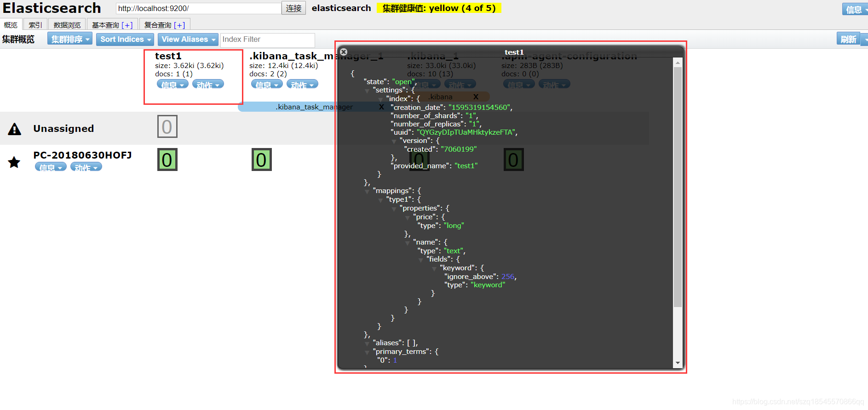Click the "created" value "7060199"
Viewport: 868px width, 410px height.
[459, 149]
